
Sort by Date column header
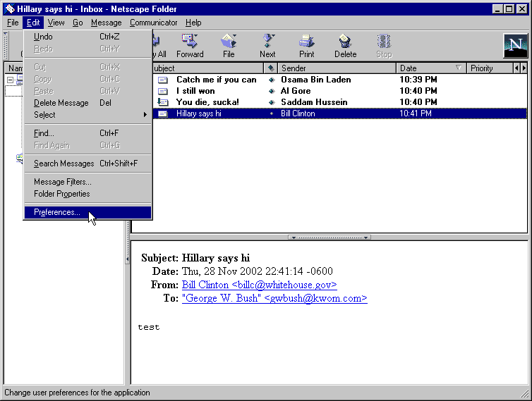point(431,68)
